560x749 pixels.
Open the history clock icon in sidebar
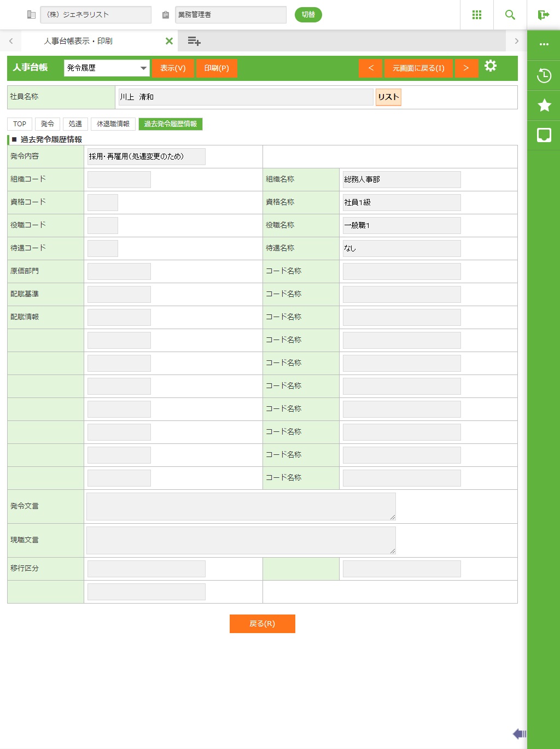coord(544,75)
